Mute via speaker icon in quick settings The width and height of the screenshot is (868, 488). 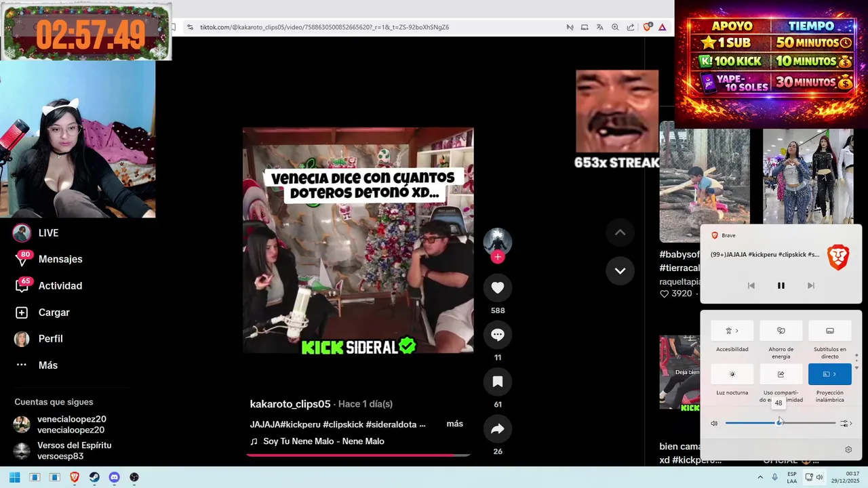coord(714,424)
